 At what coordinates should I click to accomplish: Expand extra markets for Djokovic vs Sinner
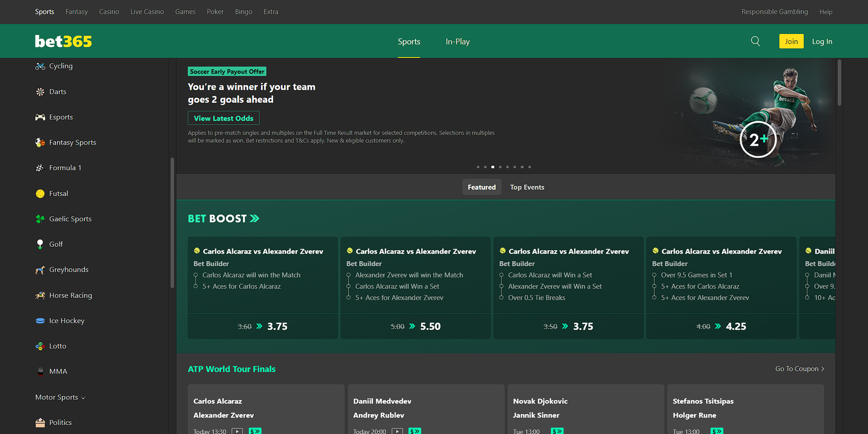pos(557,430)
